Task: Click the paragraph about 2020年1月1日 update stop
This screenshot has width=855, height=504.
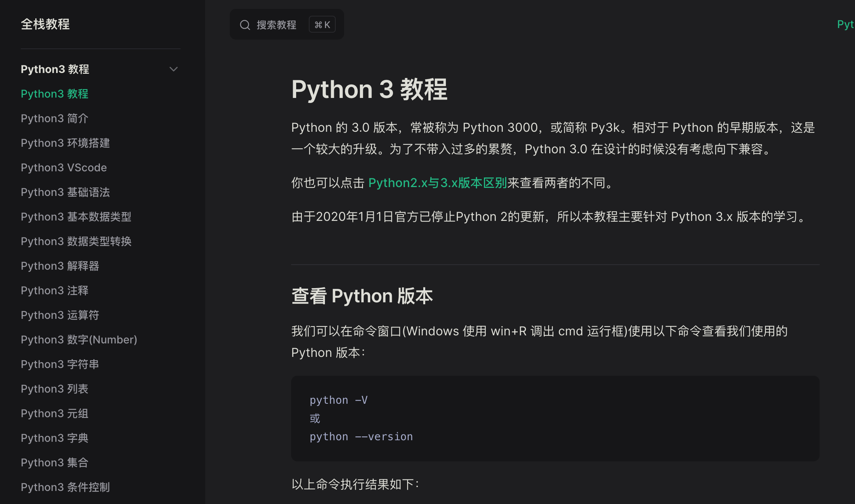Action: tap(550, 217)
